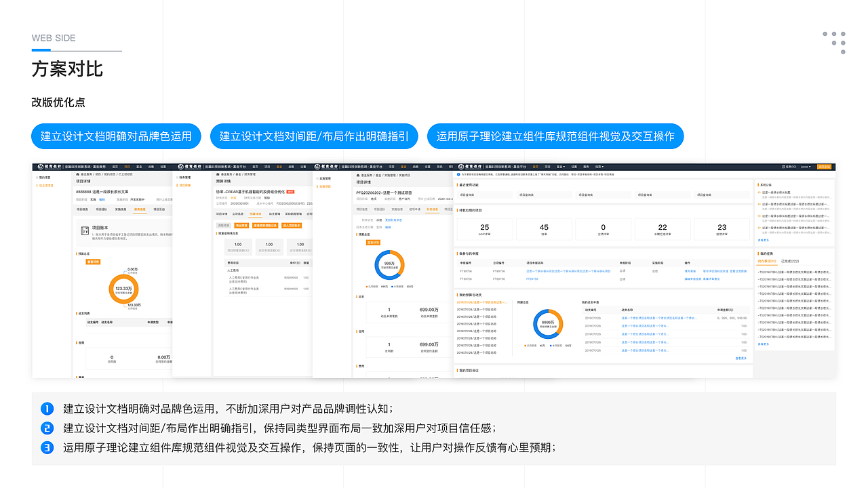This screenshot has width=868, height=488.
Task: Click the orange button beside joyce in the dashboard header
Action: pyautogui.click(x=823, y=166)
